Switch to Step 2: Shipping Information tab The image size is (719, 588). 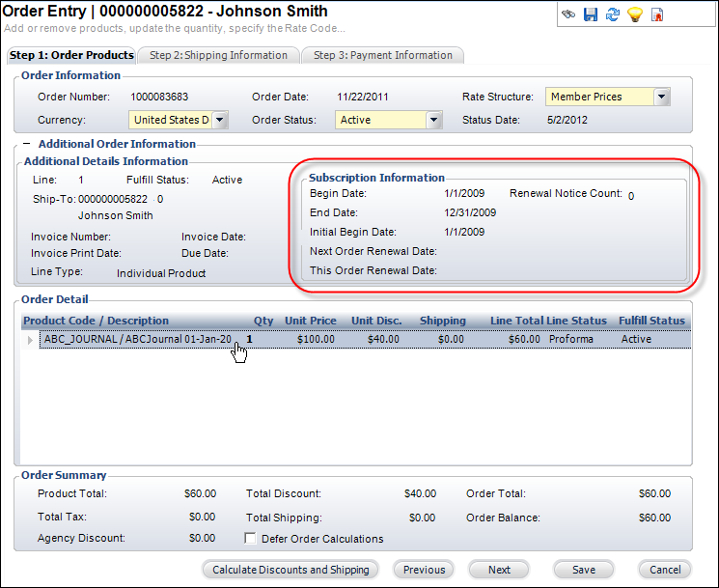pyautogui.click(x=218, y=55)
